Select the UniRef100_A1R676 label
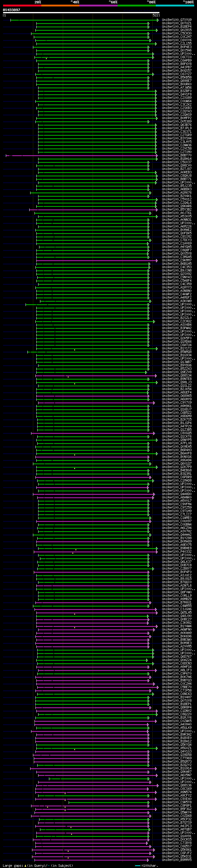 point(177,193)
